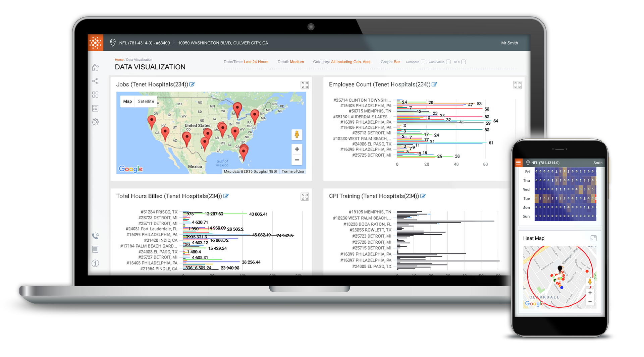Open the dashboard grid icon in sidebar

coord(95,94)
